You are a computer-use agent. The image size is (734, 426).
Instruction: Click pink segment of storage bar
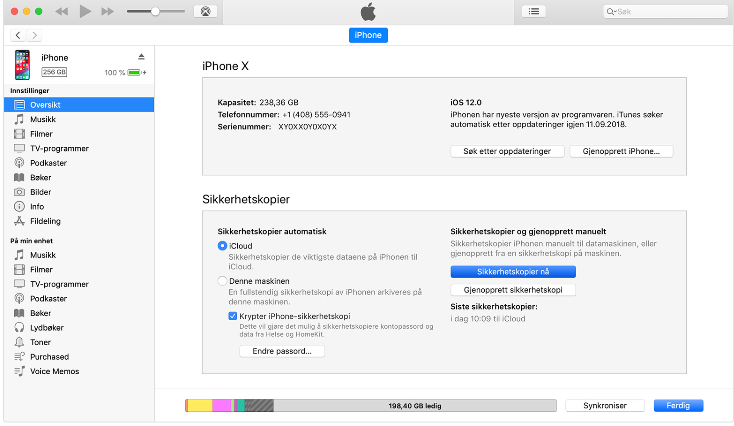221,405
